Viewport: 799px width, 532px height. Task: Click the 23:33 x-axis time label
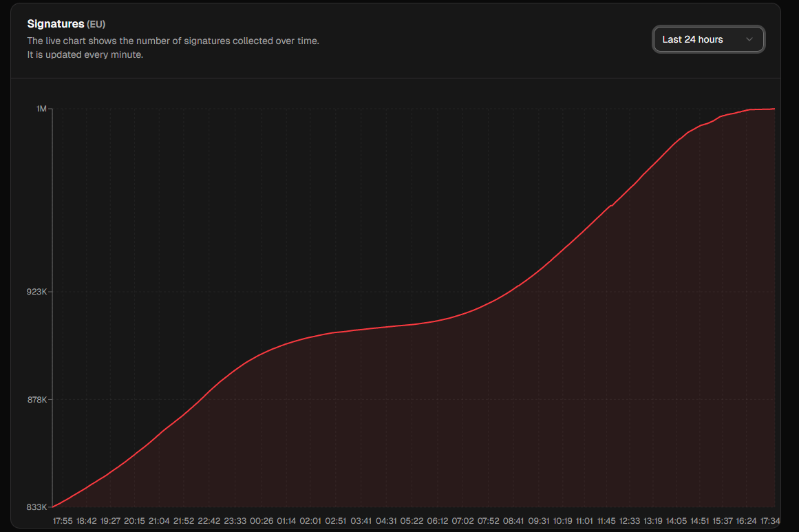coord(235,521)
